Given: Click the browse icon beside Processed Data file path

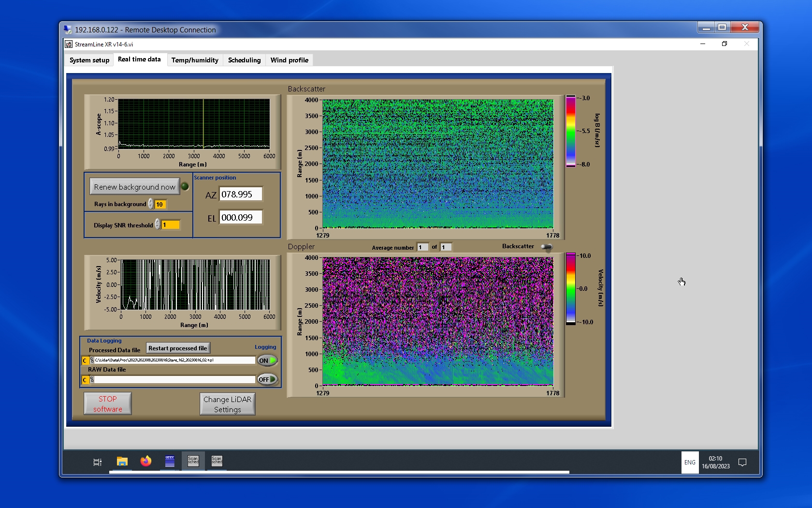Looking at the screenshot, I should [x=92, y=360].
